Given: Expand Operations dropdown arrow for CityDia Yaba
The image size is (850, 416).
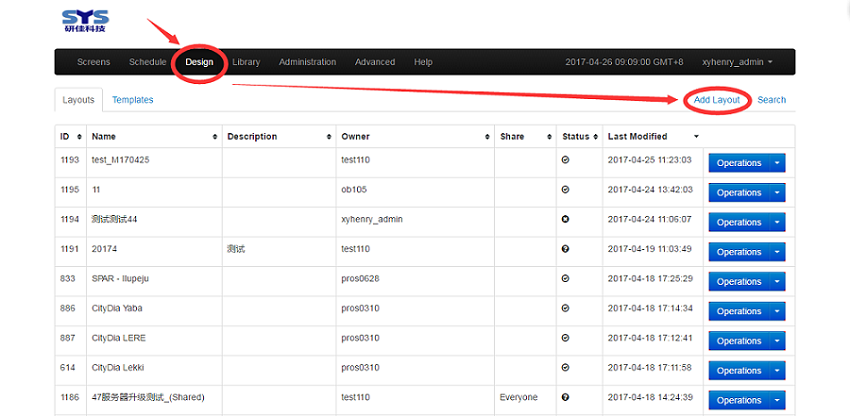Looking at the screenshot, I should pyautogui.click(x=777, y=311).
